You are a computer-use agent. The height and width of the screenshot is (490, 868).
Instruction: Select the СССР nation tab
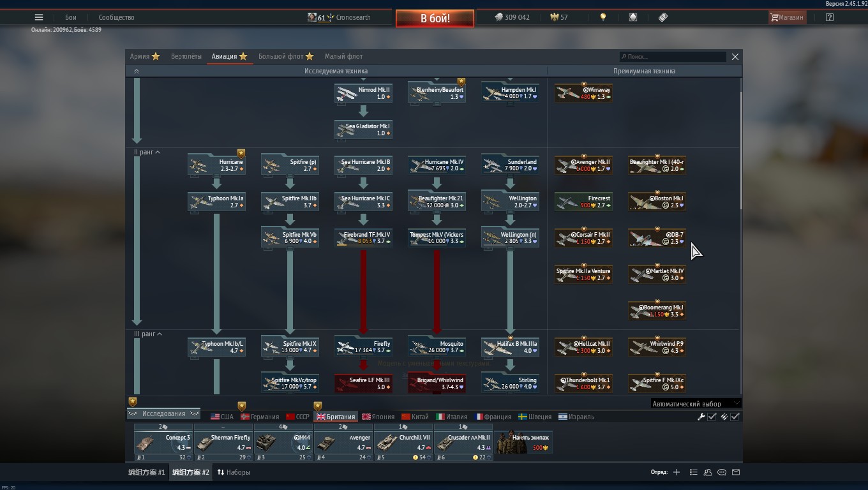pyautogui.click(x=297, y=417)
